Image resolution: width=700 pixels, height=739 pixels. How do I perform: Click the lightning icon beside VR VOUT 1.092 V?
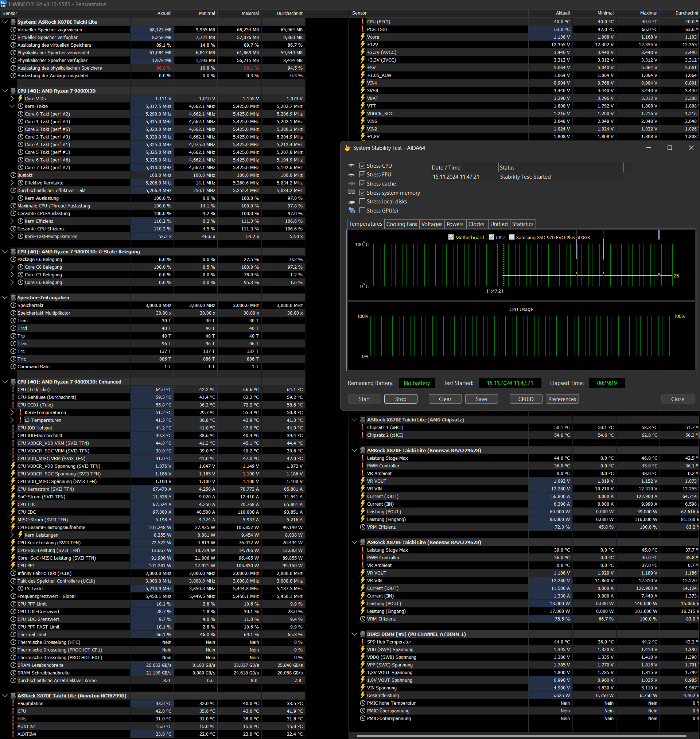363,481
